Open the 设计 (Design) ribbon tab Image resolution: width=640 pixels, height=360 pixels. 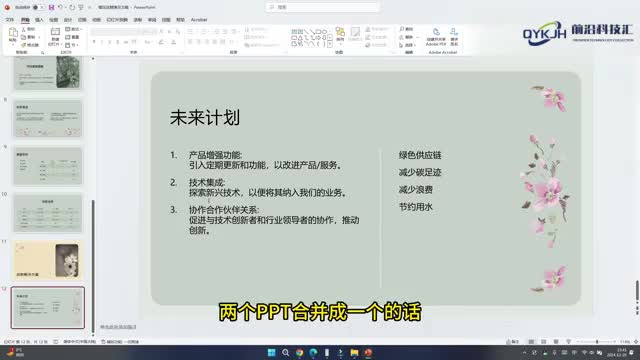click(68, 20)
